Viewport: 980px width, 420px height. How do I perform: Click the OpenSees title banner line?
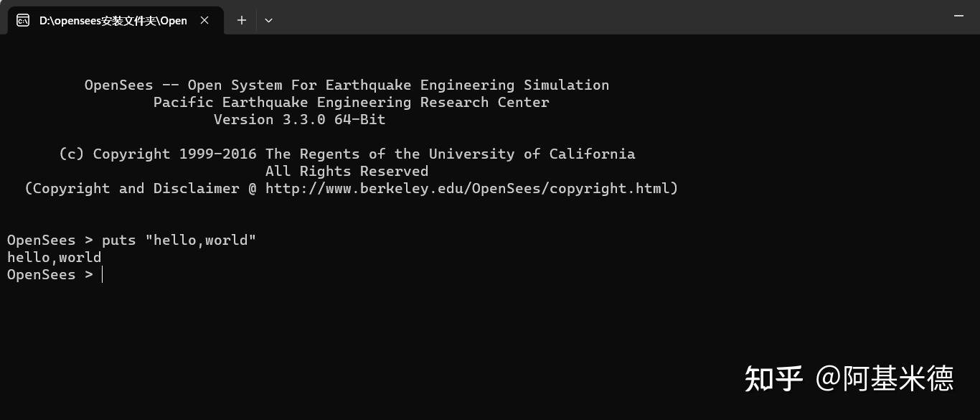click(347, 85)
